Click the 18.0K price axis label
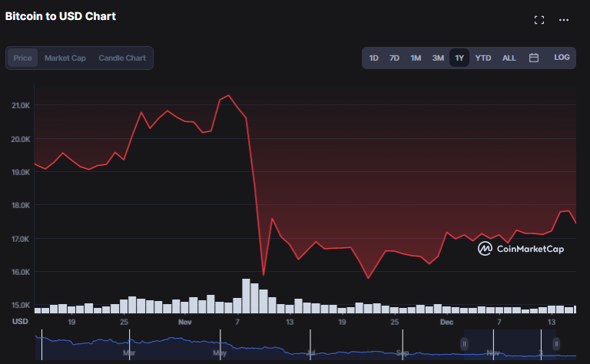The image size is (590, 364). (21, 205)
